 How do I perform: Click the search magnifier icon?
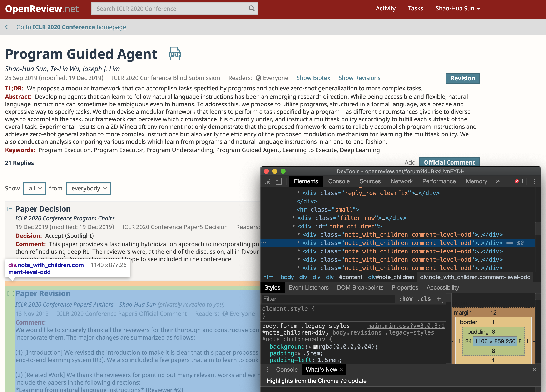click(252, 9)
